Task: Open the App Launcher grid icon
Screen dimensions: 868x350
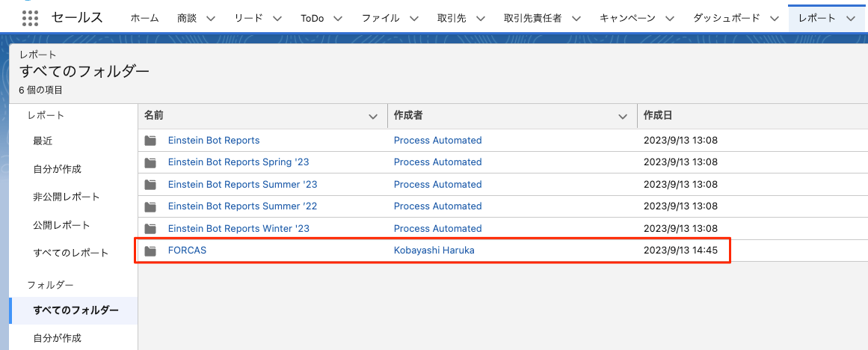Action: click(x=30, y=18)
